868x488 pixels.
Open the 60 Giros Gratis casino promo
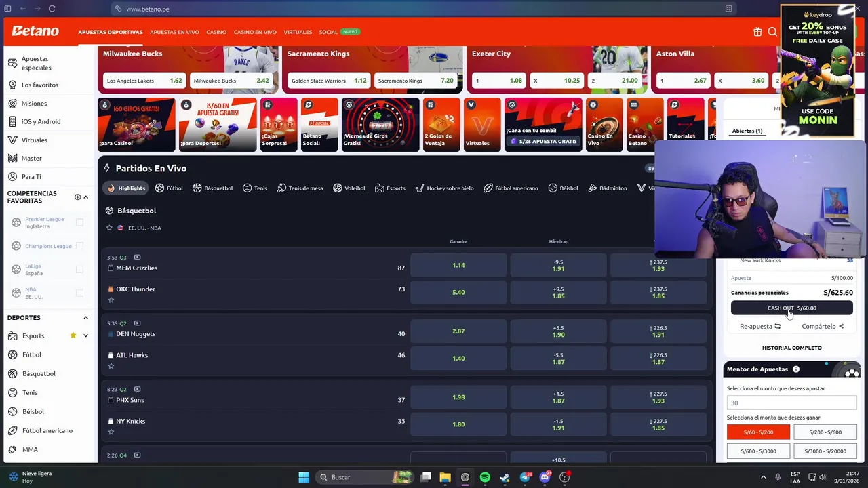click(136, 124)
